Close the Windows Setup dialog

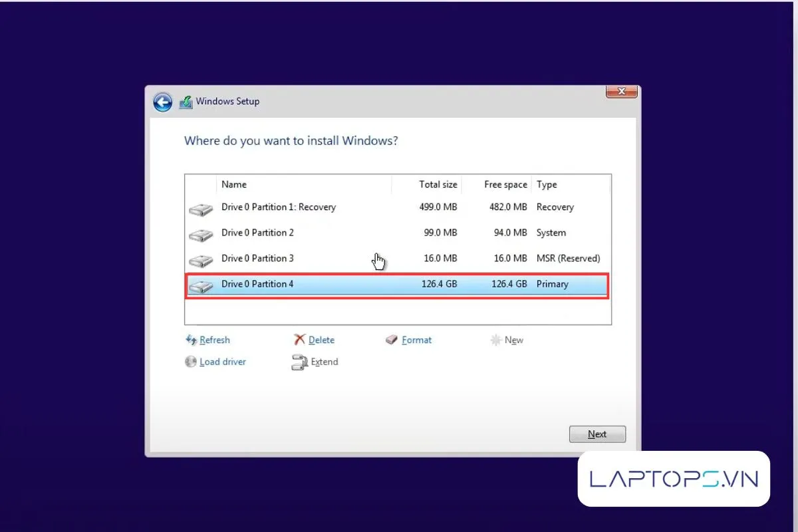pos(622,92)
